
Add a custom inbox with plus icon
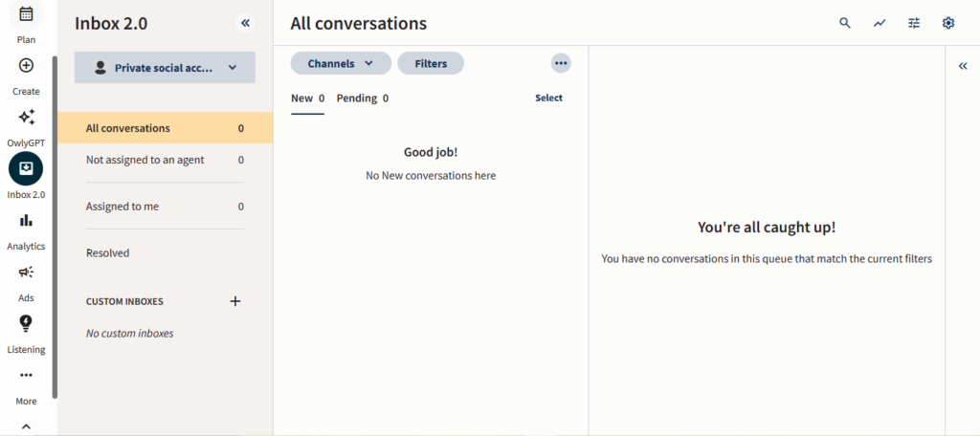(x=235, y=301)
